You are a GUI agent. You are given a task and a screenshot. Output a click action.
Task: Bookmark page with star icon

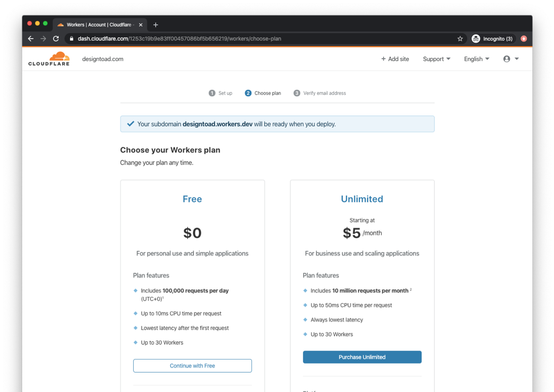460,39
